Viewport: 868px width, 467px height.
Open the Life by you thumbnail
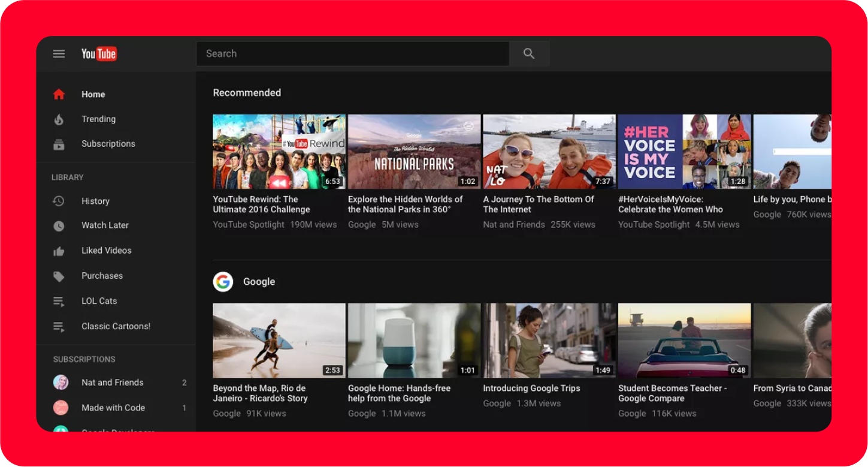point(793,152)
